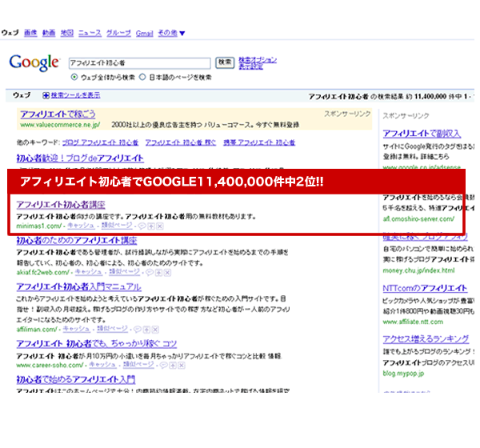Image resolution: width=480 pixels, height=448 pixels.
Task: Click the comment bubble icon on the akiaf.fc2web.com result
Action: pos(150,273)
